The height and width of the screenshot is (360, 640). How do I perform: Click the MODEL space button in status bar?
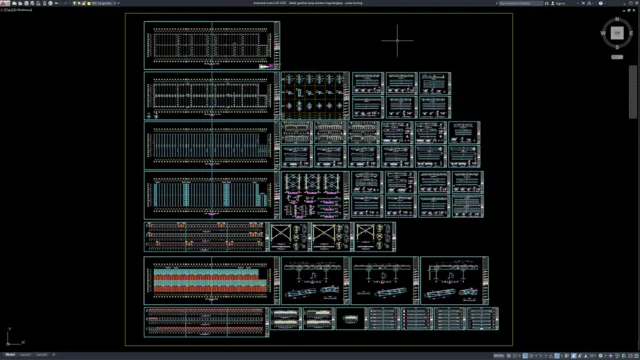tap(499, 356)
